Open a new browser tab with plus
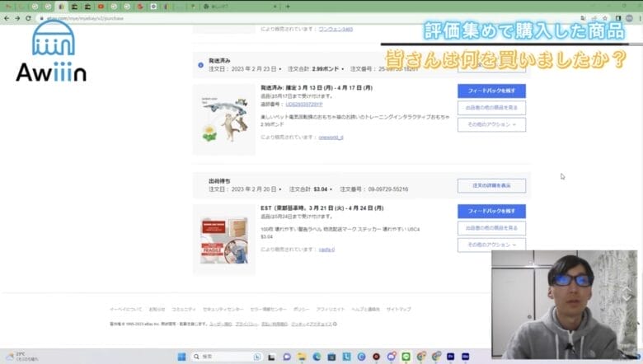Screen dimensions: 643x364 288,7
